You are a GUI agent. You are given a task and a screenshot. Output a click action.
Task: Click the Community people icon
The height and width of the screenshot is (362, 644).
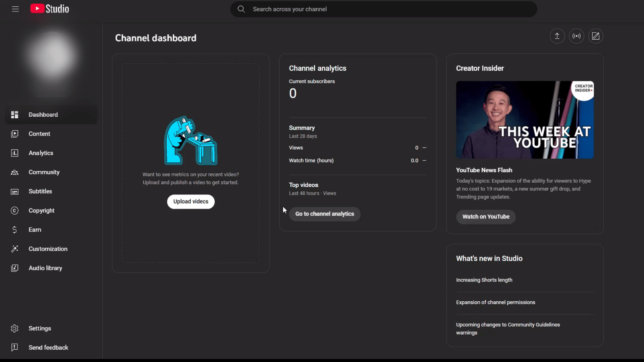14,172
